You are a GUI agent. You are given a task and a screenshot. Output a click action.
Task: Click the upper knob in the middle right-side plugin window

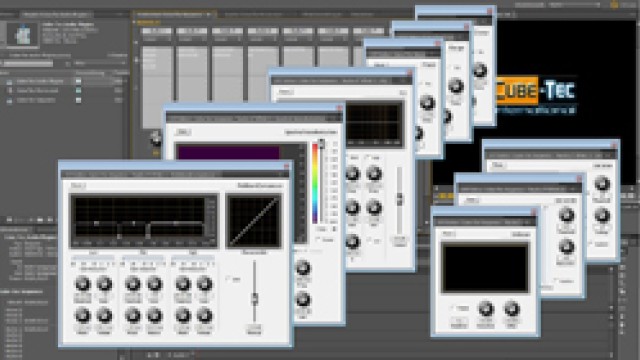pyautogui.click(x=566, y=215)
